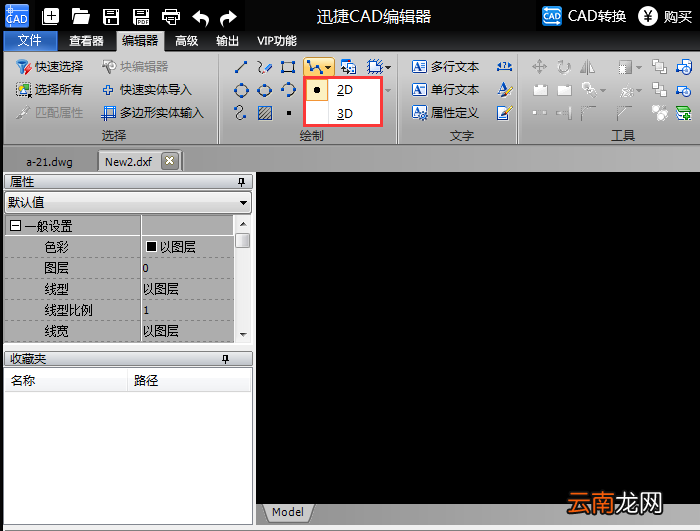
Task: Click the 色彩 black color swatch
Action: [151, 247]
